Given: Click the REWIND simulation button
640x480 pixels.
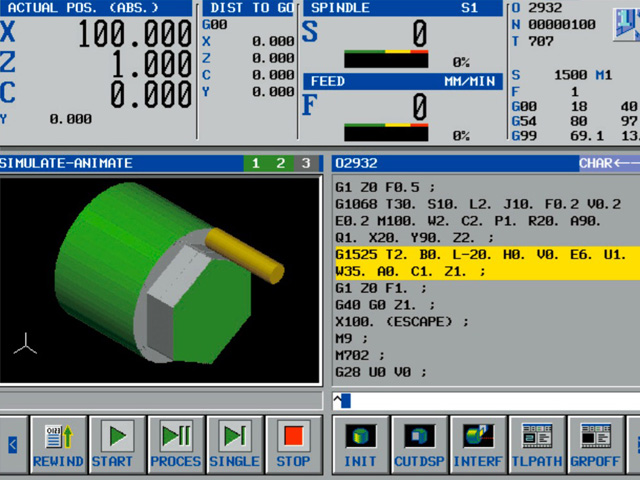Looking at the screenshot, I should (x=58, y=445).
